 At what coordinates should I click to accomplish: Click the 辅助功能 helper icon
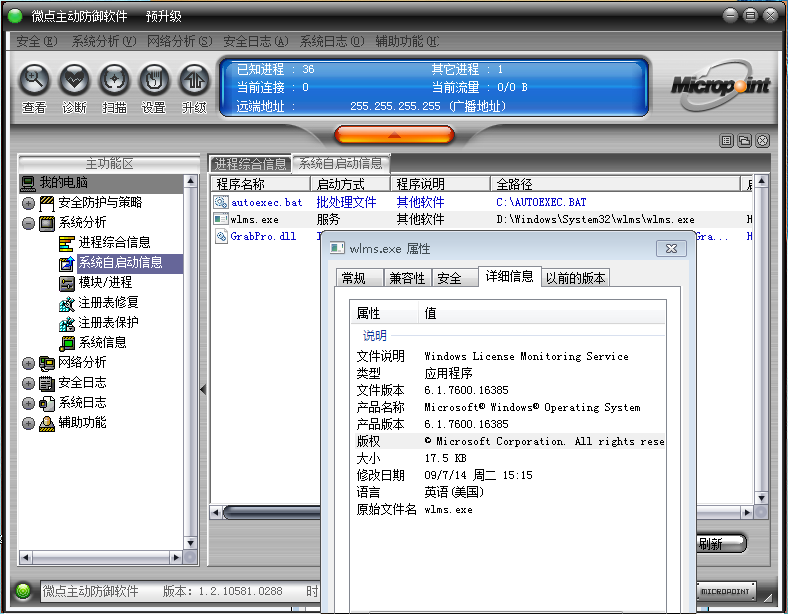(x=47, y=424)
